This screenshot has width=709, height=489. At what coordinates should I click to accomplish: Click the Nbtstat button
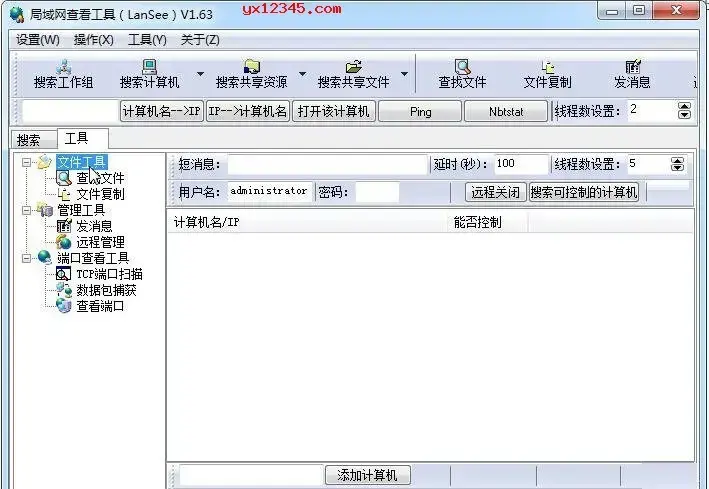point(506,111)
